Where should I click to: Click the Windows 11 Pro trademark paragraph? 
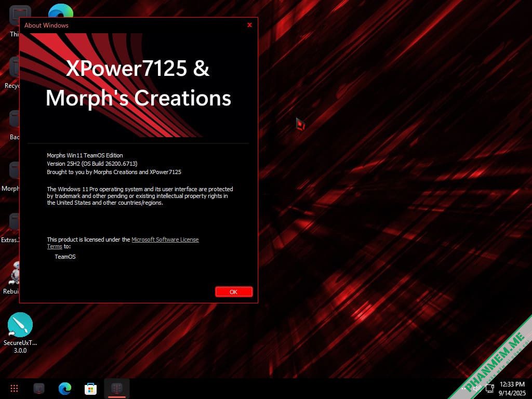(x=140, y=196)
